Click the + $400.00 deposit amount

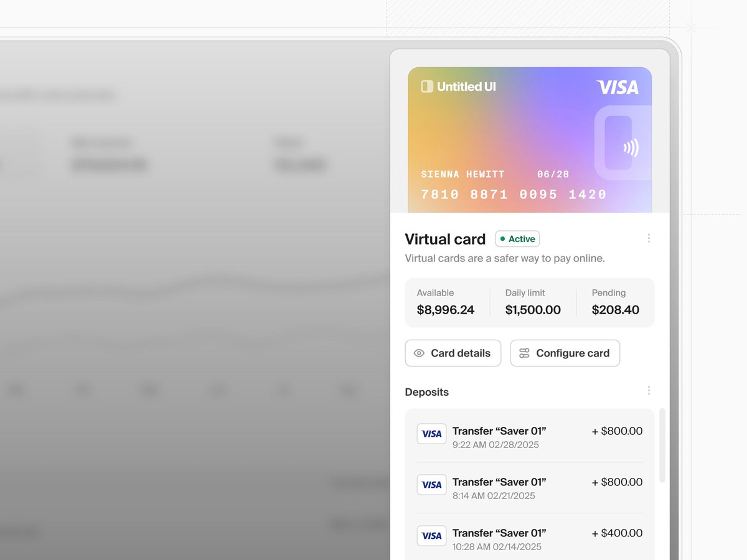(x=617, y=533)
